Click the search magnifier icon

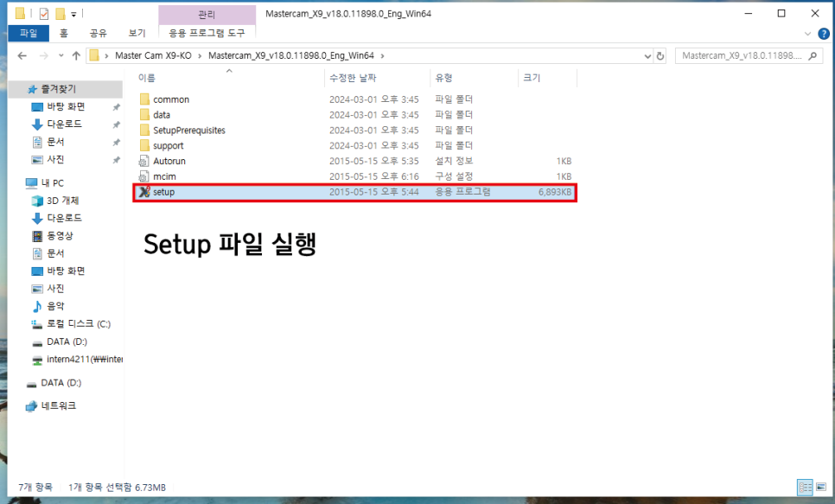pyautogui.click(x=813, y=55)
